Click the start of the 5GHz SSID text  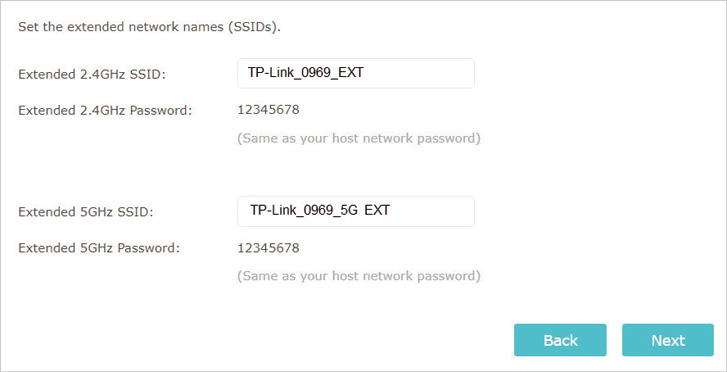point(251,211)
